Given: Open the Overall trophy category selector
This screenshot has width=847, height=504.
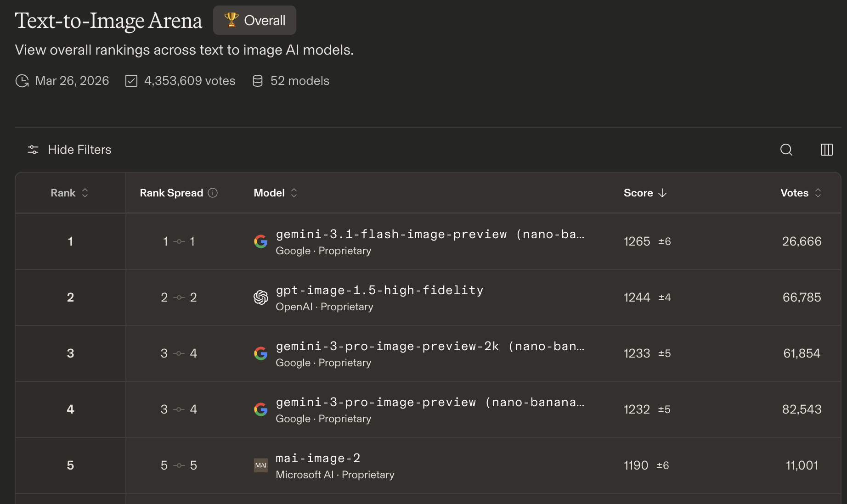Looking at the screenshot, I should tap(254, 20).
